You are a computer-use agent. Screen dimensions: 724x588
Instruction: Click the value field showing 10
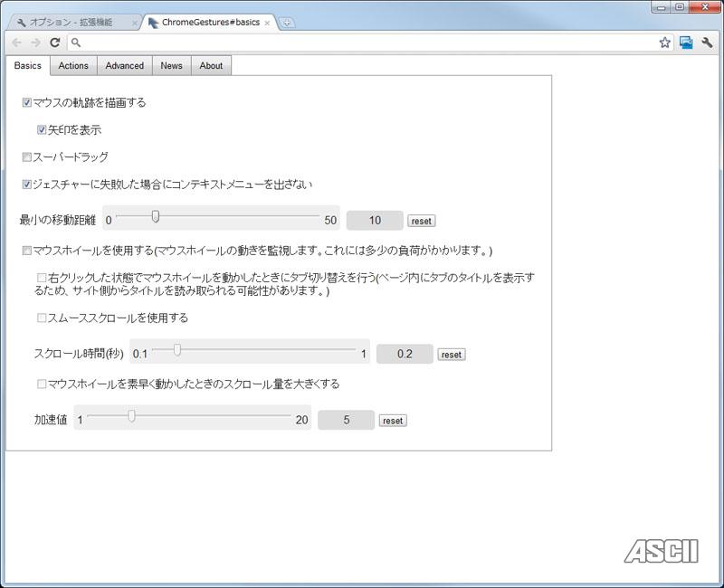coord(375,220)
